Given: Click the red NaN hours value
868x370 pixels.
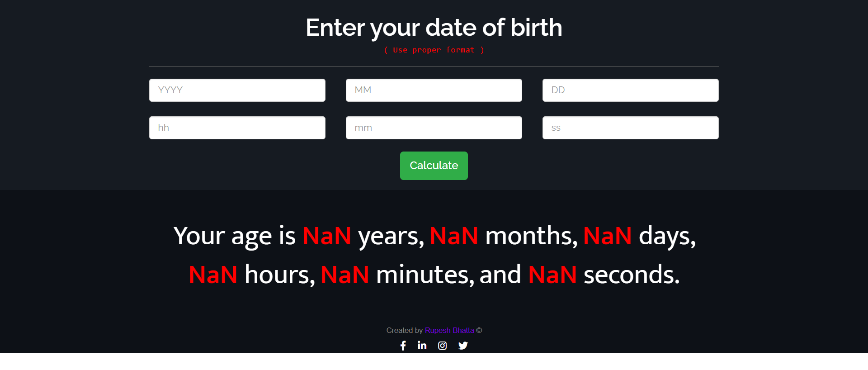Looking at the screenshot, I should 213,275.
